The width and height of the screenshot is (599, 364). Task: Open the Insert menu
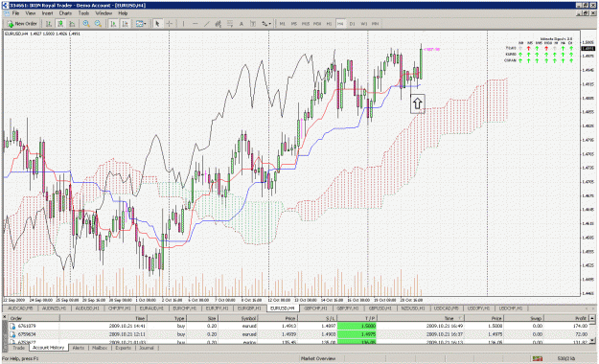click(47, 13)
